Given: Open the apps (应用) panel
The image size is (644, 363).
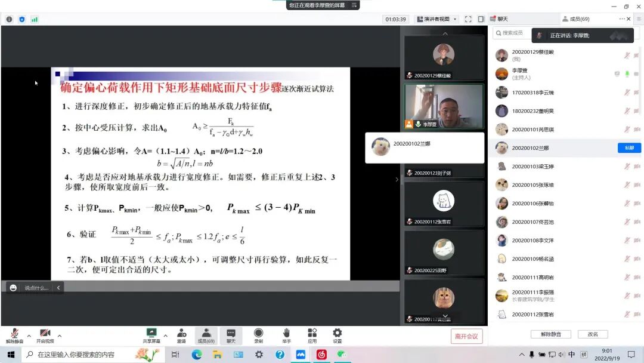Looking at the screenshot, I should (311, 334).
